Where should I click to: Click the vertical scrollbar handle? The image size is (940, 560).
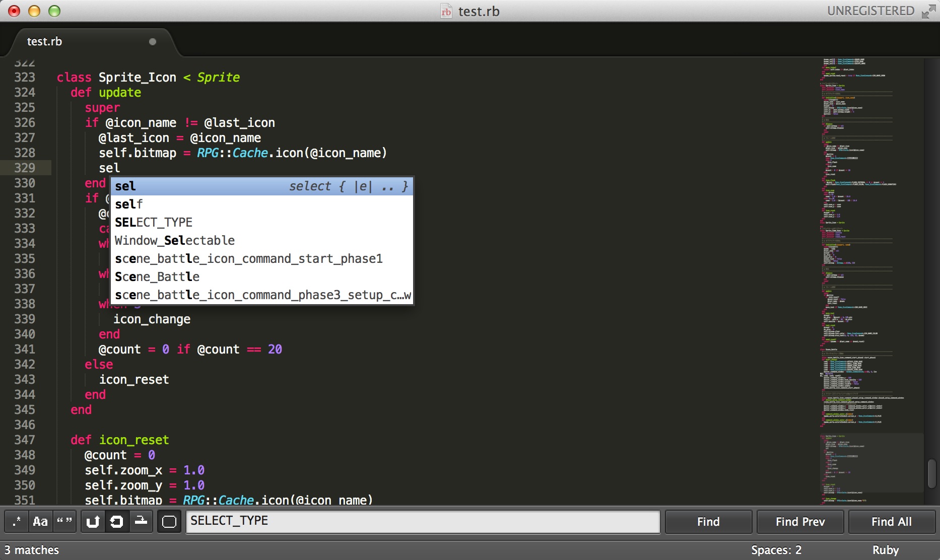click(x=931, y=473)
